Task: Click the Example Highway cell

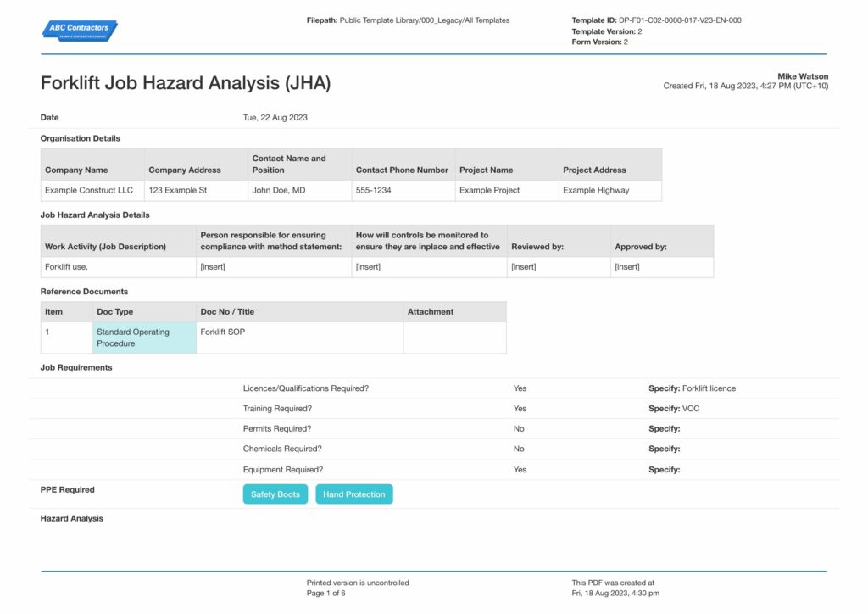Action: [610, 190]
